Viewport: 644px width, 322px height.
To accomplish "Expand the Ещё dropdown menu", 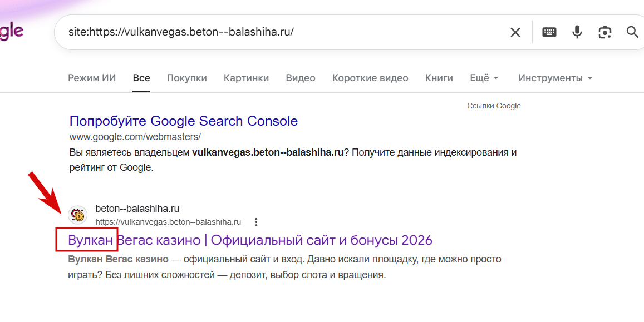I will [484, 78].
